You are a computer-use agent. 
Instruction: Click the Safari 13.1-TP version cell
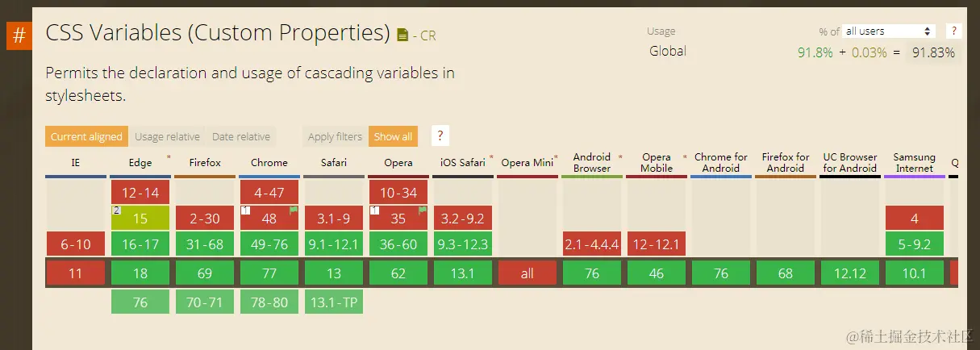(x=334, y=302)
